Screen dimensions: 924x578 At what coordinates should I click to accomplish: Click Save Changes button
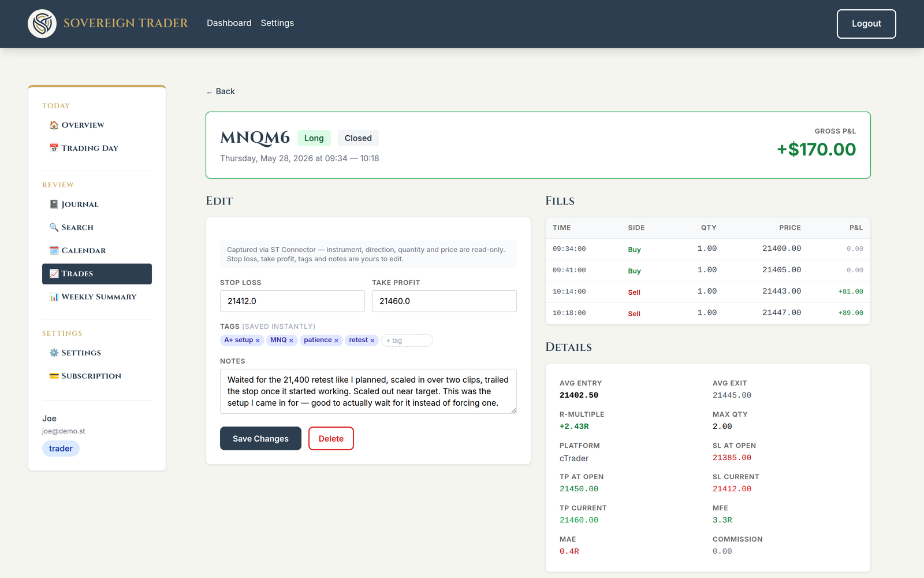tap(260, 438)
